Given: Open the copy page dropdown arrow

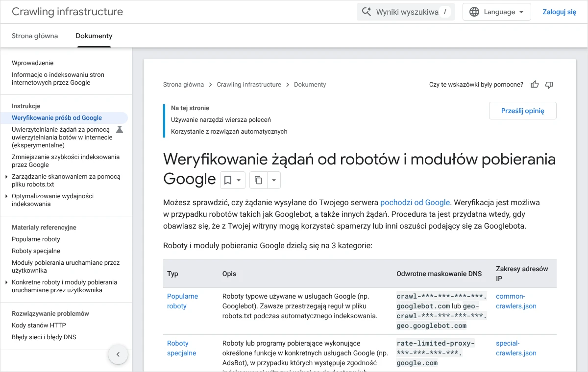Looking at the screenshot, I should point(274,180).
